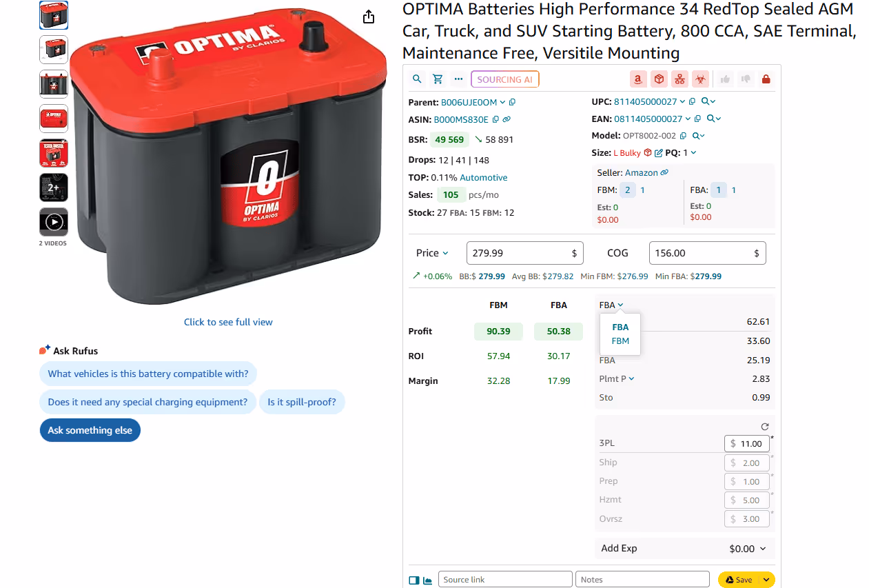Open the Price type dropdown
This screenshot has width=869, height=588.
(x=432, y=253)
